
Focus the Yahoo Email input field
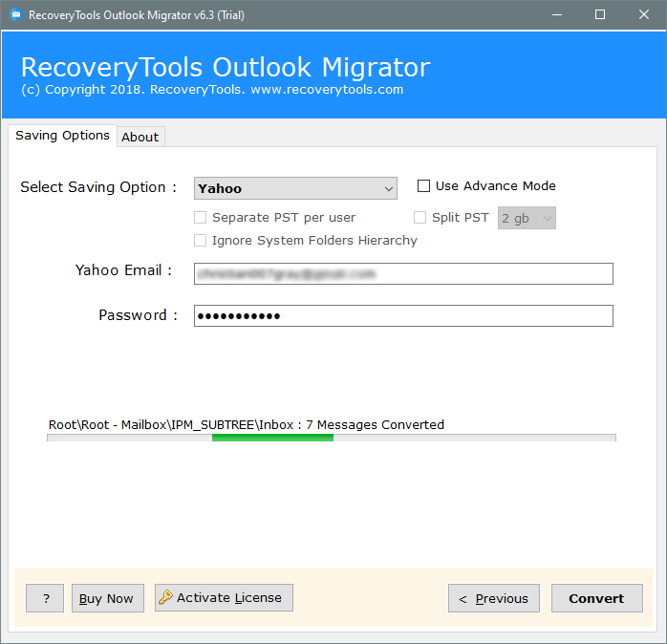tap(403, 273)
